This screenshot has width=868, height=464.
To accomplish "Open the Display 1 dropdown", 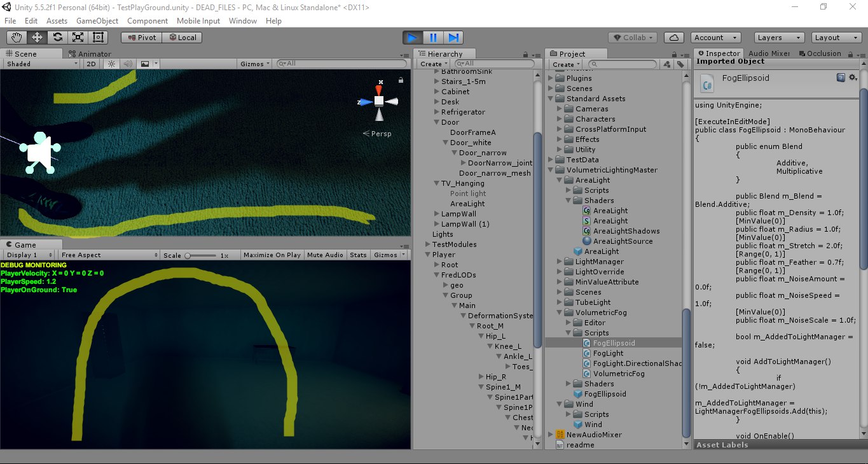I will click(30, 255).
